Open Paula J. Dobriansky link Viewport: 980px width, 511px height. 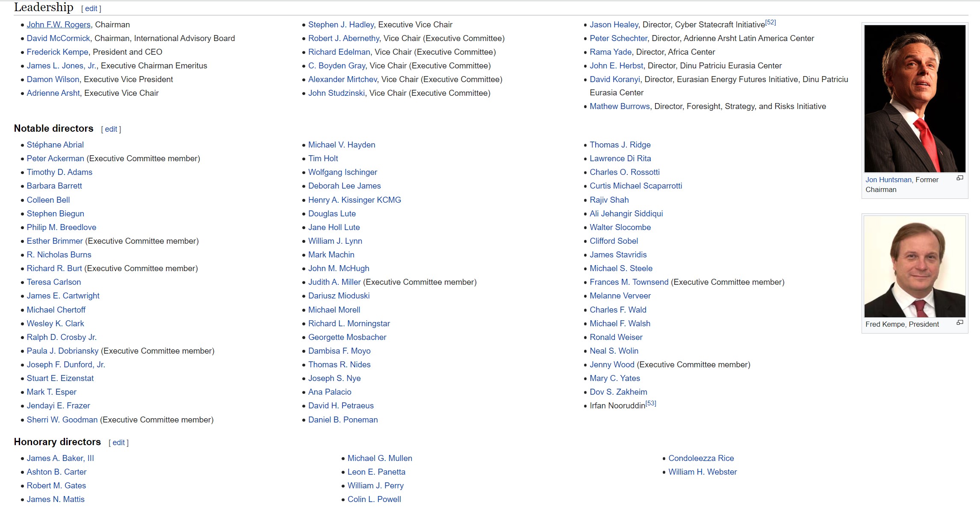(63, 351)
